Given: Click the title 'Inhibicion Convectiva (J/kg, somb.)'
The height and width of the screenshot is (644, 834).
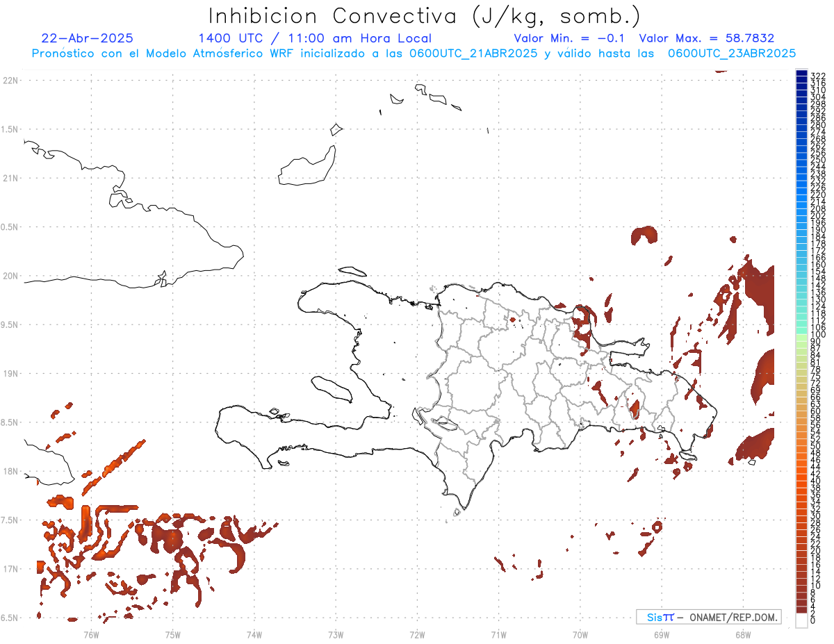Looking at the screenshot, I should point(425,17).
